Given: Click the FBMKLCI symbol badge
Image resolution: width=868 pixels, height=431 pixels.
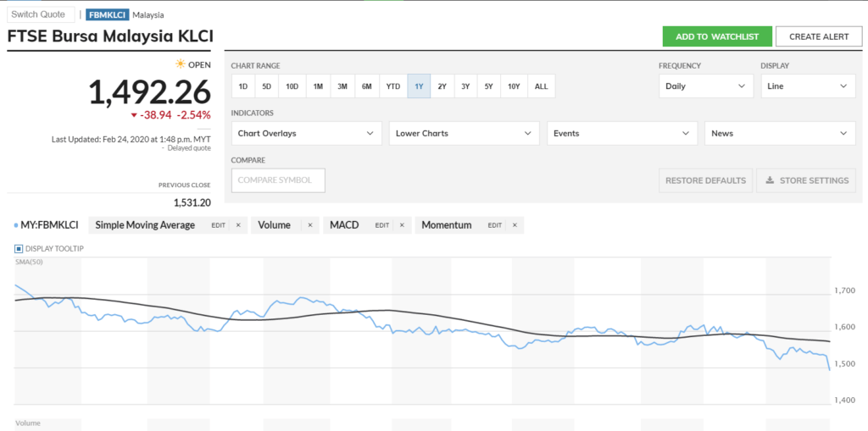Looking at the screenshot, I should click(x=108, y=14).
